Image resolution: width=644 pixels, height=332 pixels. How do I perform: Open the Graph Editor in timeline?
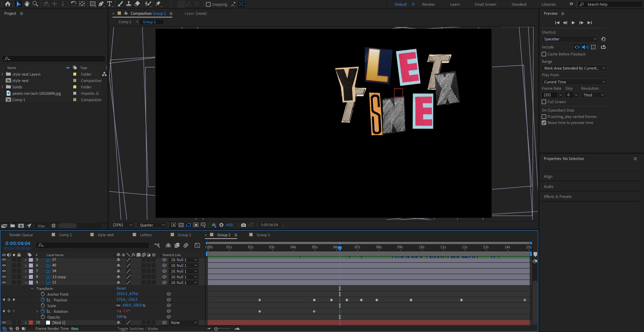(197, 245)
